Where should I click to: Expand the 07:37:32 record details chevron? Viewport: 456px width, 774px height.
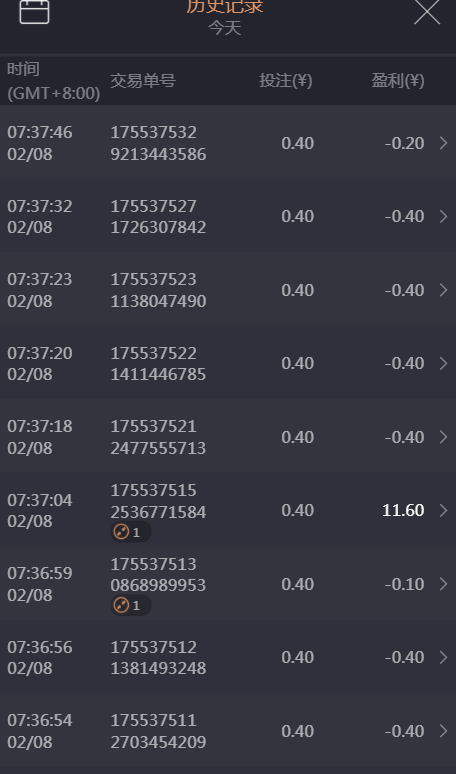443,216
